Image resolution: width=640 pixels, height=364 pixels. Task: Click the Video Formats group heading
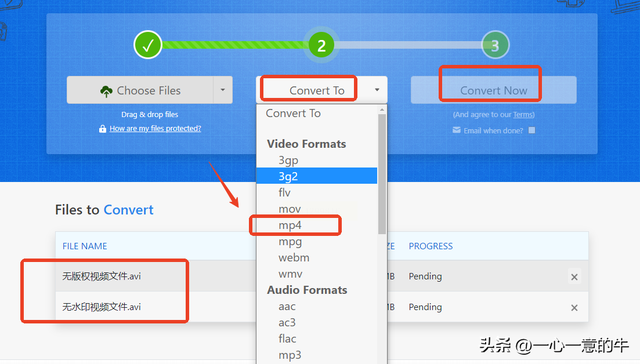click(307, 144)
